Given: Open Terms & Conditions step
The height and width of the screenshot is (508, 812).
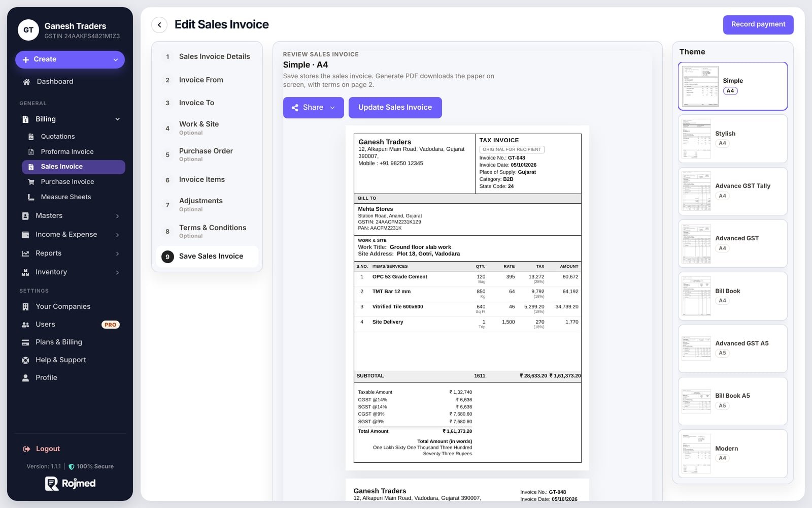Looking at the screenshot, I should point(207,232).
